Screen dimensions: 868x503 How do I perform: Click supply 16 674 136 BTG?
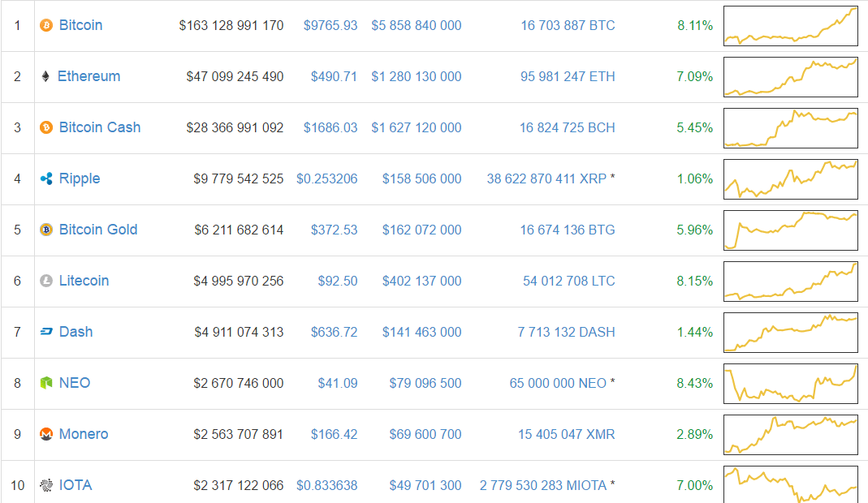click(x=568, y=230)
